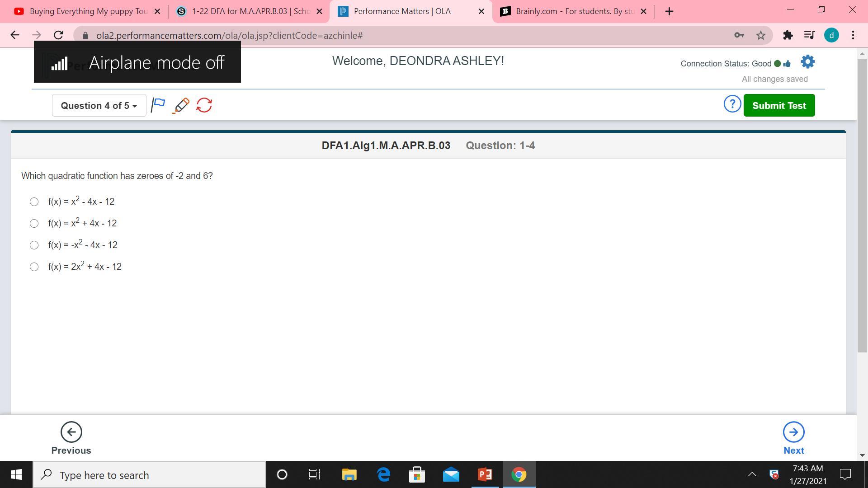Viewport: 868px width, 488px height.
Task: Show hidden system tray icons
Action: click(x=752, y=474)
